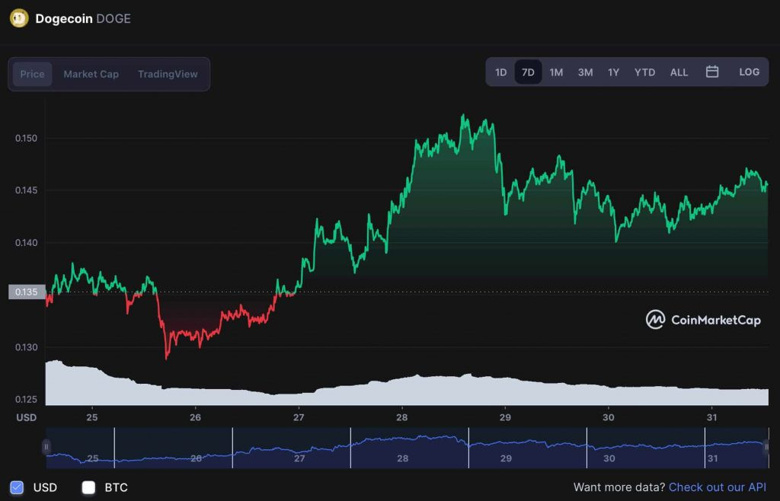Click the right range slider handle
This screenshot has height=501, width=780.
click(765, 447)
